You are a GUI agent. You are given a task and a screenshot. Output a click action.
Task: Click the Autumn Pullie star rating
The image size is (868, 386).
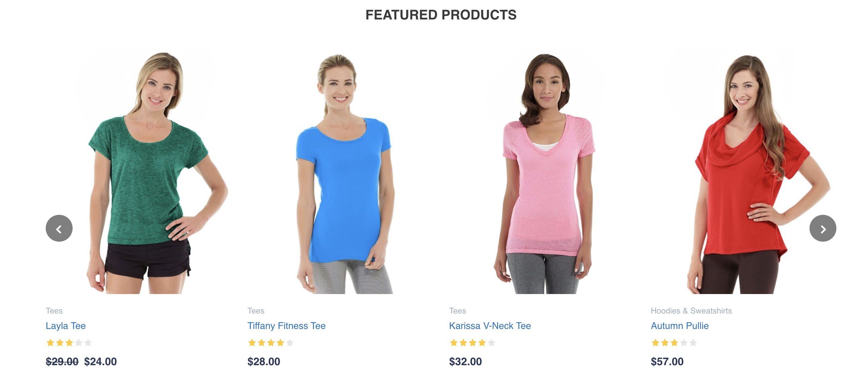point(674,343)
